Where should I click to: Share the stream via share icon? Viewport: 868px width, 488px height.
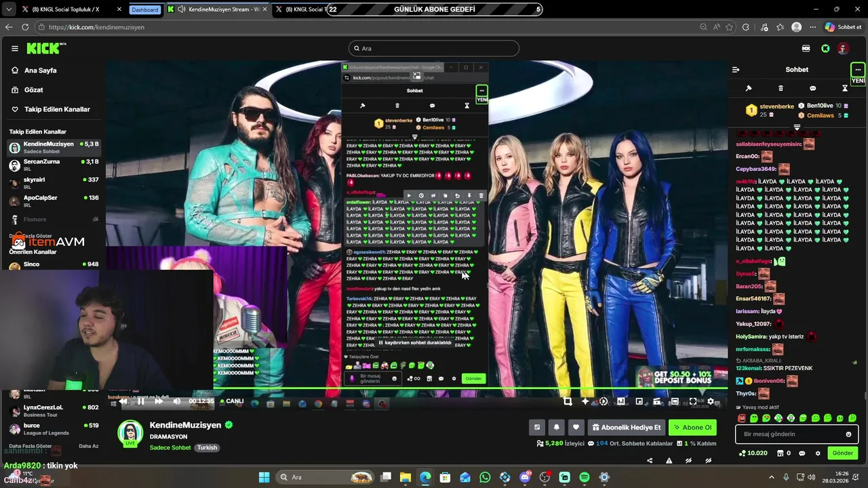(650, 460)
